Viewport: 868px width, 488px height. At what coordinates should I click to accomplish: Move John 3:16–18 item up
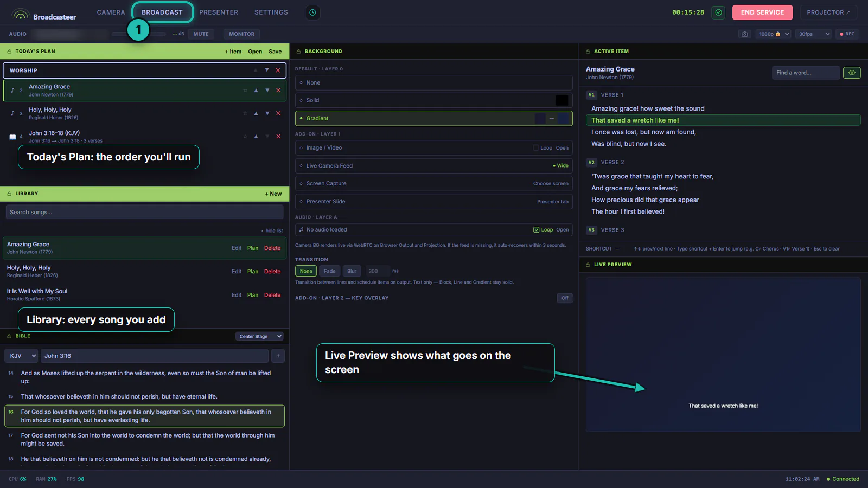[x=256, y=137]
